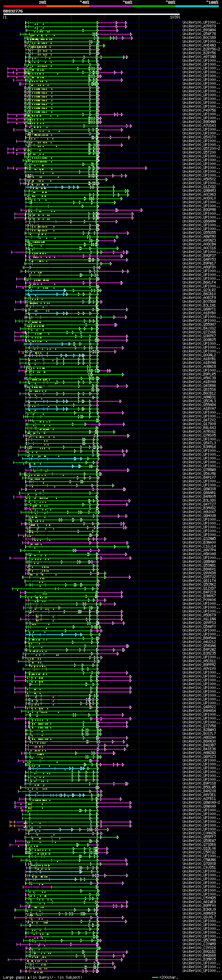222x980 pixels.
Task: Open hit UniRef100_B6KN30
Action: point(199,741)
